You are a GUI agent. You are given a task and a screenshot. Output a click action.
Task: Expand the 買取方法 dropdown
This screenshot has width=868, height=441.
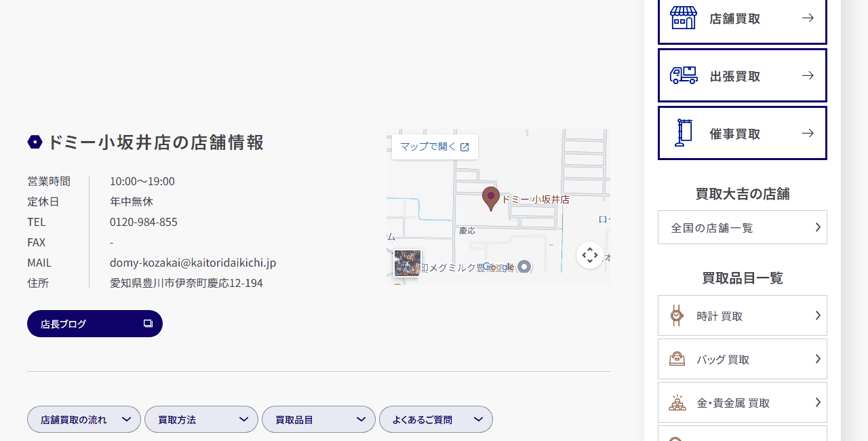click(201, 419)
